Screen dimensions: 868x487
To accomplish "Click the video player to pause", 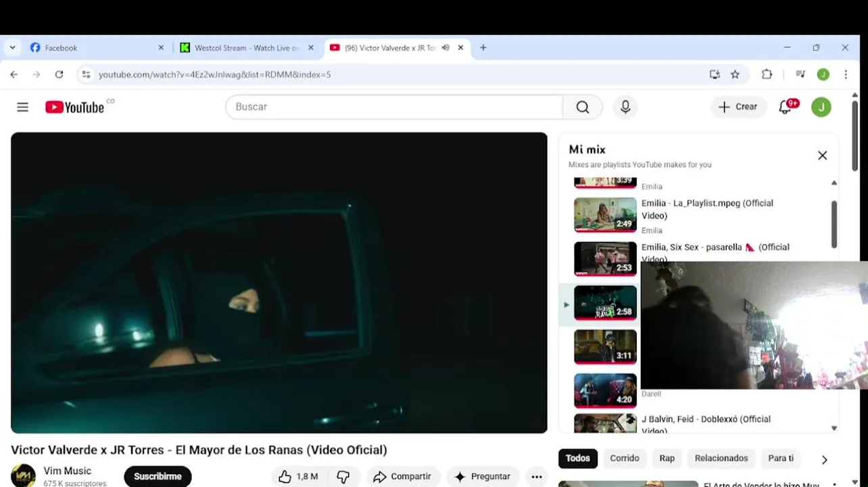I will pos(279,283).
